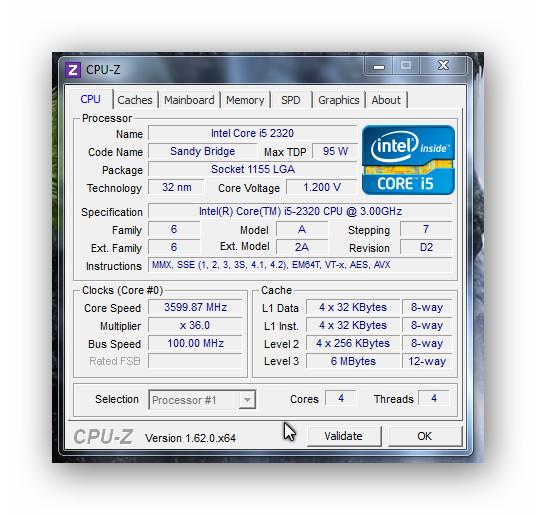
Task: Click the Level 2 '4 x 256 KBytes' value
Action: coord(353,343)
